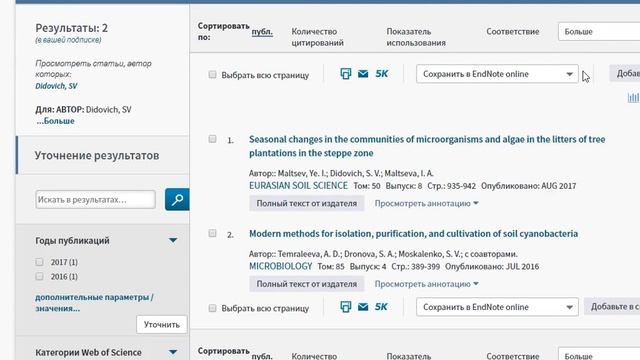Open bottom 'Сохранить в EndNote online' dropdown
This screenshot has height=360, width=640.
coord(497,307)
